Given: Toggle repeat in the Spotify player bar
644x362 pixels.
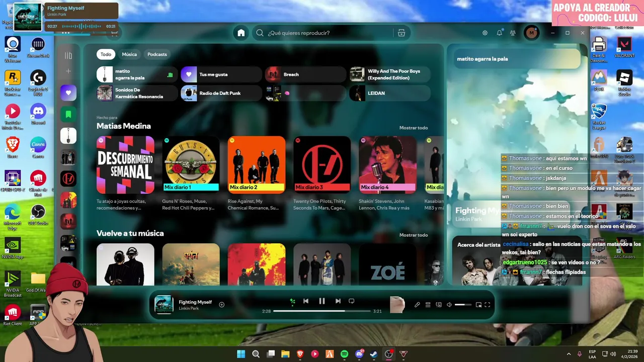Looking at the screenshot, I should (352, 301).
